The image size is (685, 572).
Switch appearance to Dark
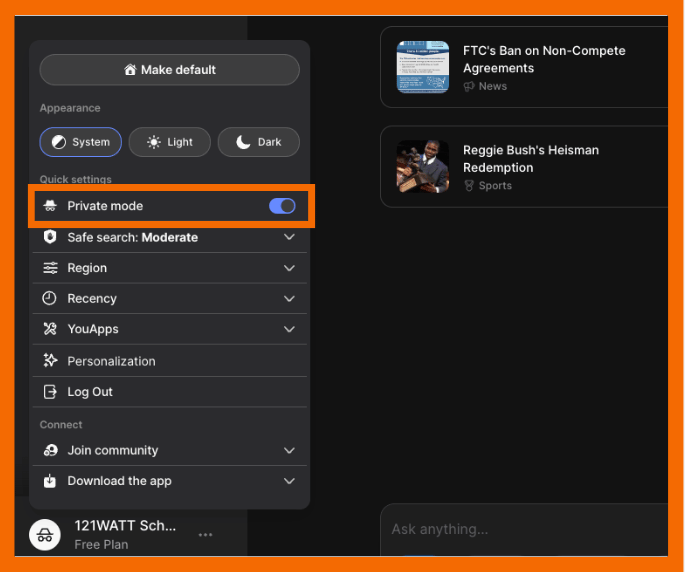pyautogui.click(x=258, y=142)
